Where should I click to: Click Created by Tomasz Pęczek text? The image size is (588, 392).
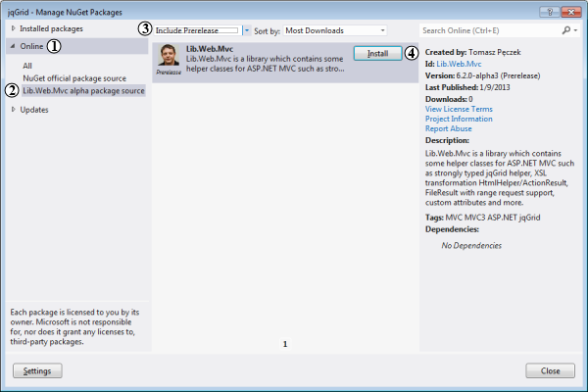click(x=473, y=52)
